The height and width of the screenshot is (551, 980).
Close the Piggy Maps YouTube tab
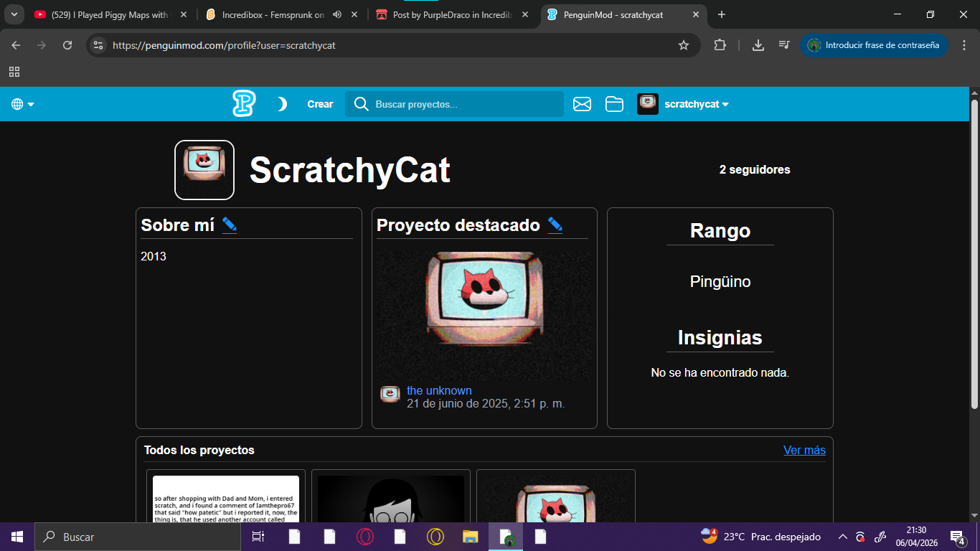pos(183,14)
